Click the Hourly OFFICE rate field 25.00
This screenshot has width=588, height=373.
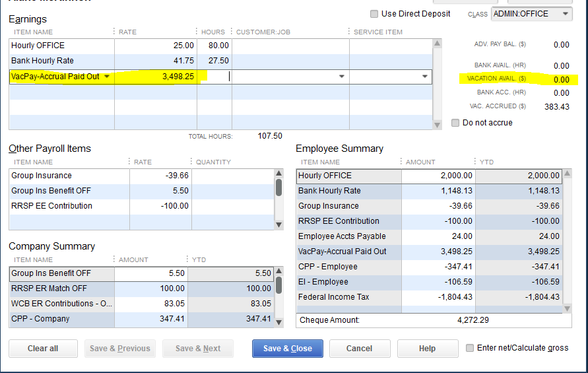(x=156, y=46)
